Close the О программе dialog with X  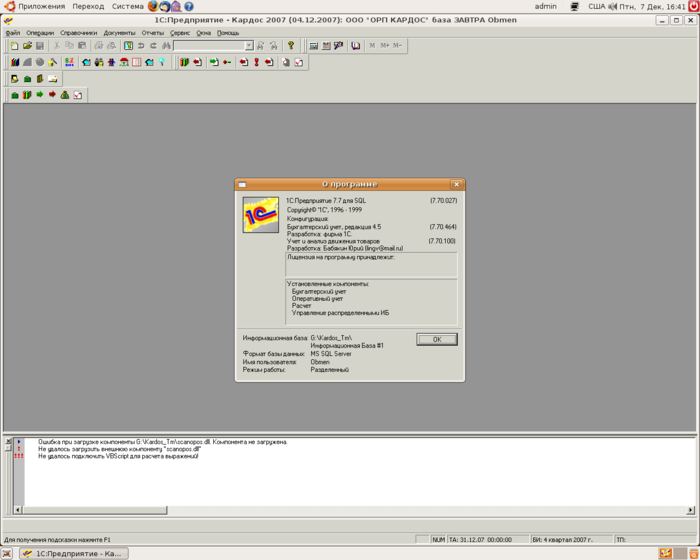456,184
